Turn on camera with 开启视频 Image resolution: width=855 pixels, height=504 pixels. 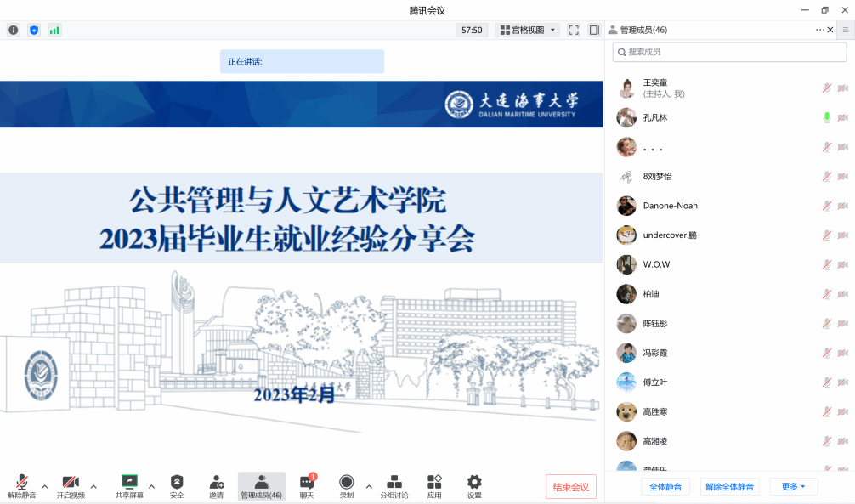pos(71,483)
